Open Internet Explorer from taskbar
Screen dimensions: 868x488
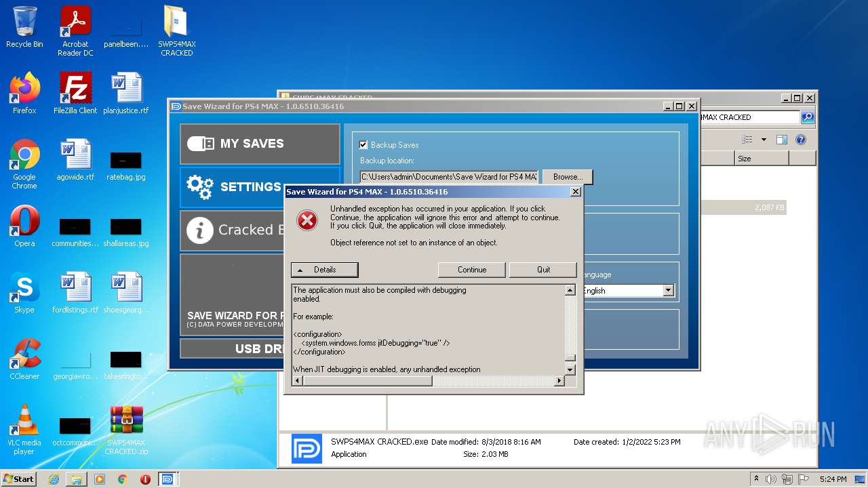point(54,479)
